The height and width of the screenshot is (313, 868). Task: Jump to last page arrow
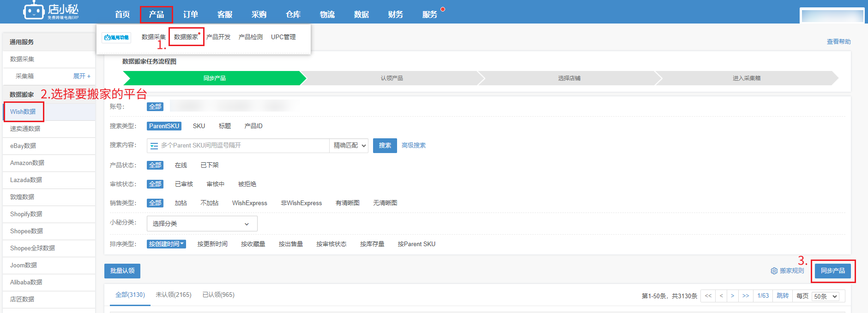pos(746,296)
